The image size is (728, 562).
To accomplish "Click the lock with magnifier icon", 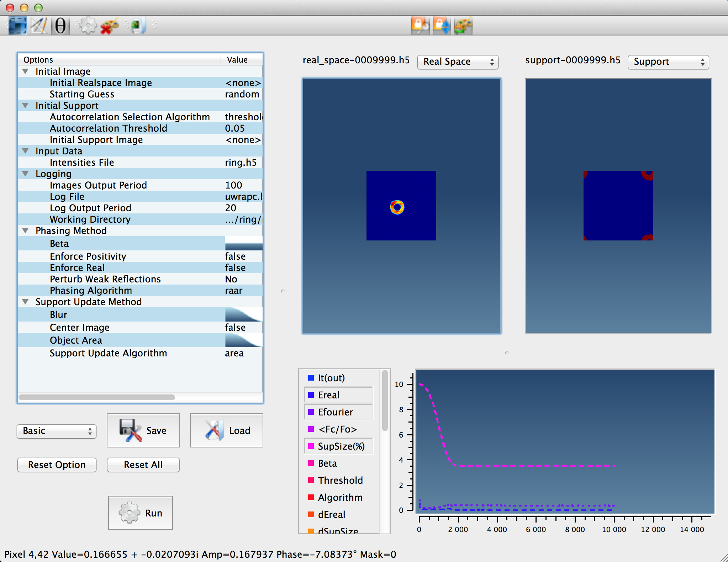I will point(420,26).
